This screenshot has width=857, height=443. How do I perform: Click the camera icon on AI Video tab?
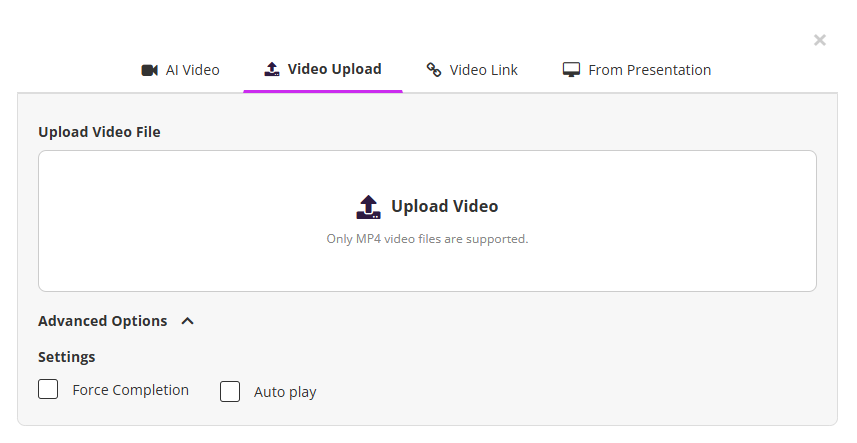[150, 70]
